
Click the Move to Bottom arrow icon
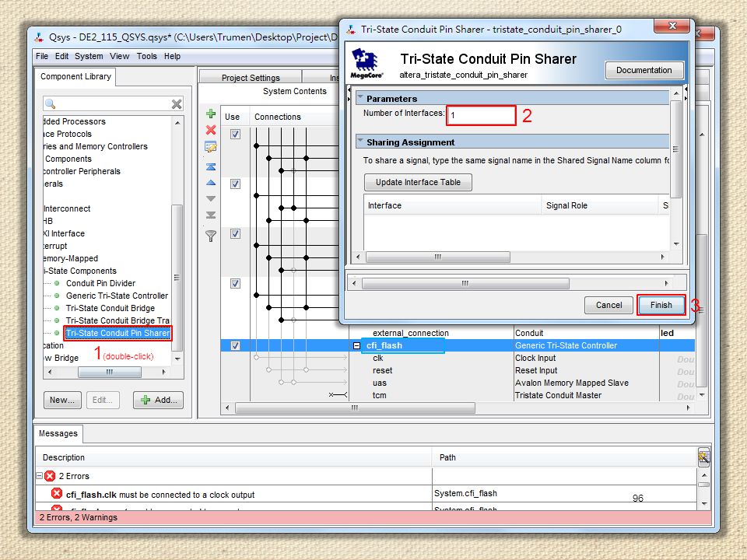pos(211,215)
